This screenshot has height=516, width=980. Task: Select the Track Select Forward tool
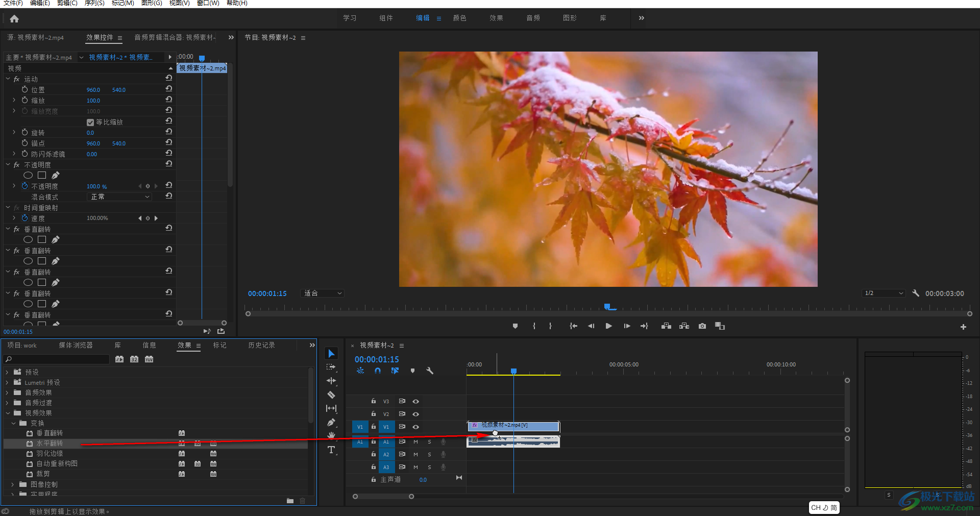(331, 367)
